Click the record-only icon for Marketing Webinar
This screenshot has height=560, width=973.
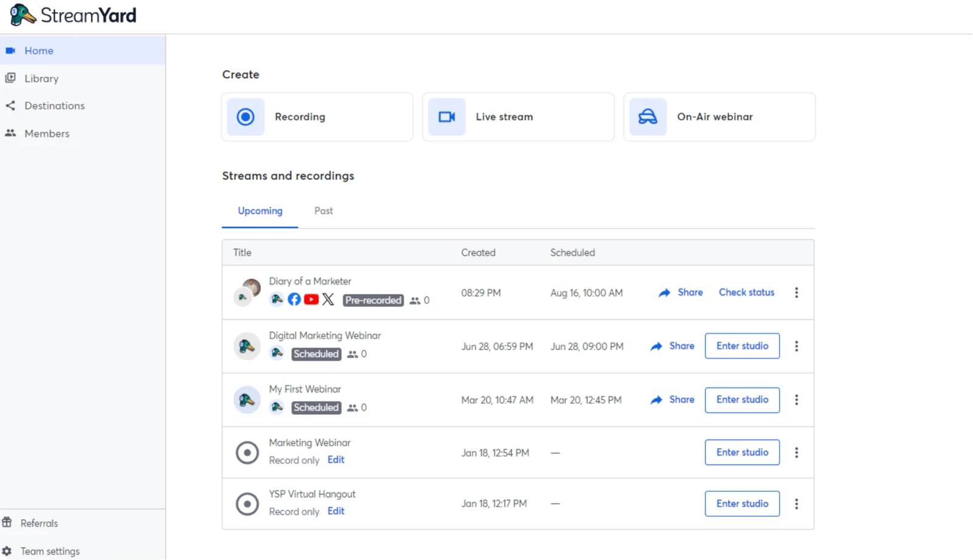pos(247,453)
